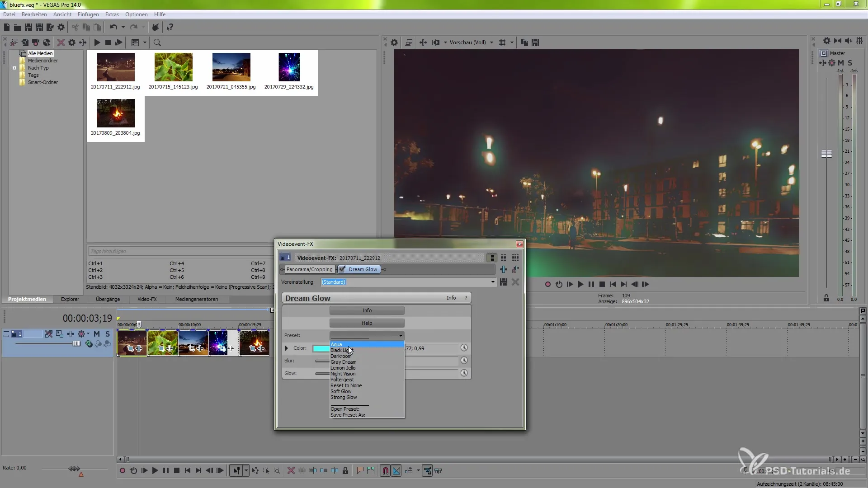Open overlays grid dropdown arrow in preview
The height and width of the screenshot is (488, 868).
pyautogui.click(x=512, y=42)
